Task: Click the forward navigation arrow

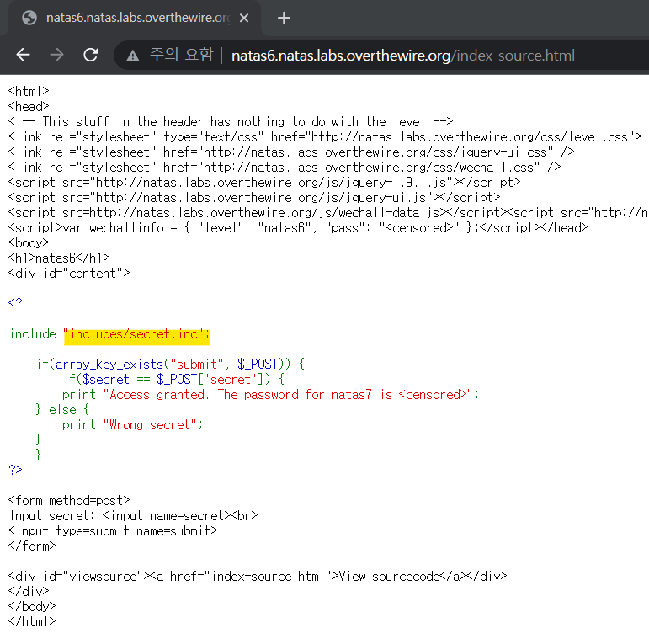Action: [x=56, y=55]
